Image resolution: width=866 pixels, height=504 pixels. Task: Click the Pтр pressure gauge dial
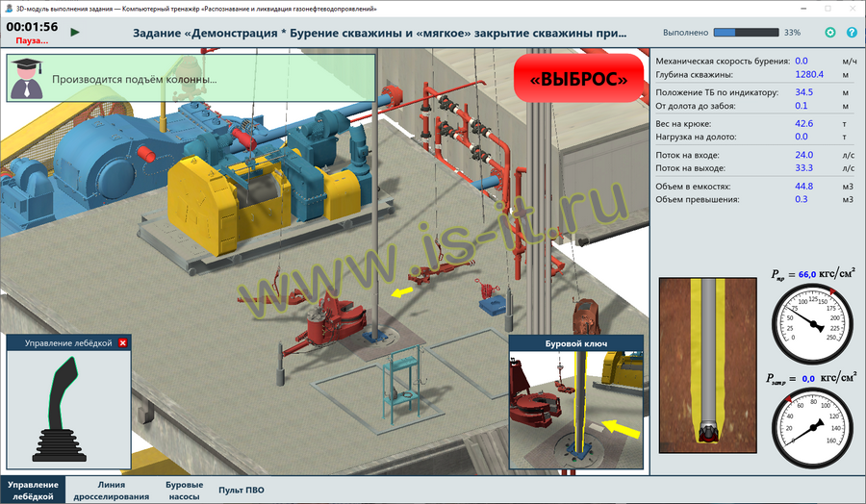coord(812,323)
